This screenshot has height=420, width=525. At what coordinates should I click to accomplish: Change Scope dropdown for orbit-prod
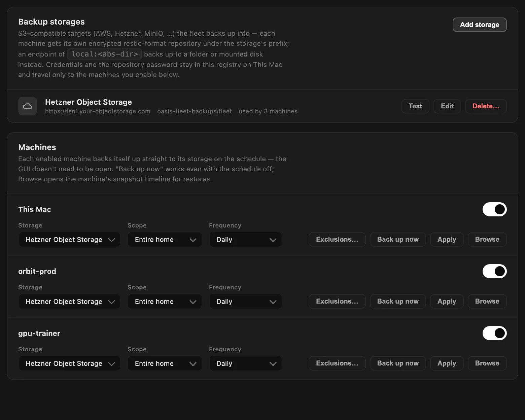165,302
